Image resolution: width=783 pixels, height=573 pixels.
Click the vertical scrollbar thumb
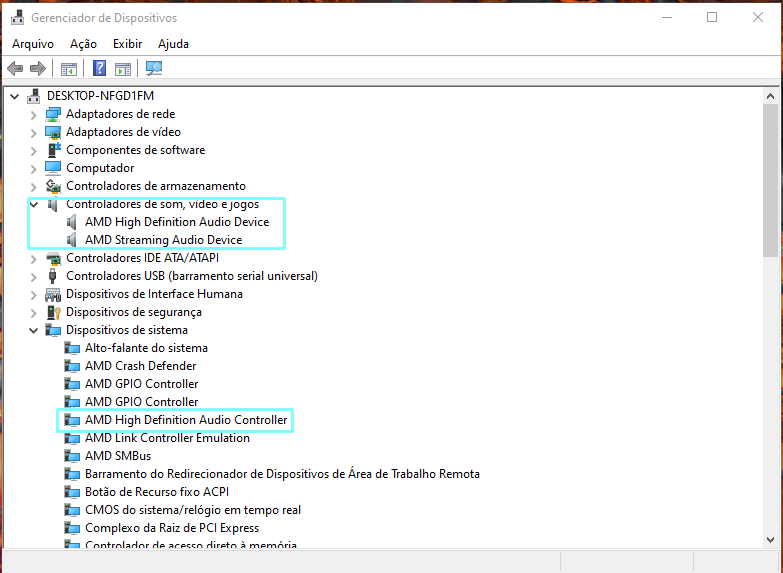click(770, 180)
